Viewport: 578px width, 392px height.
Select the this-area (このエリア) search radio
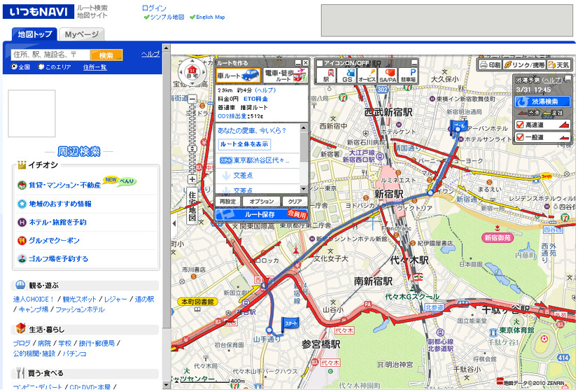41,66
